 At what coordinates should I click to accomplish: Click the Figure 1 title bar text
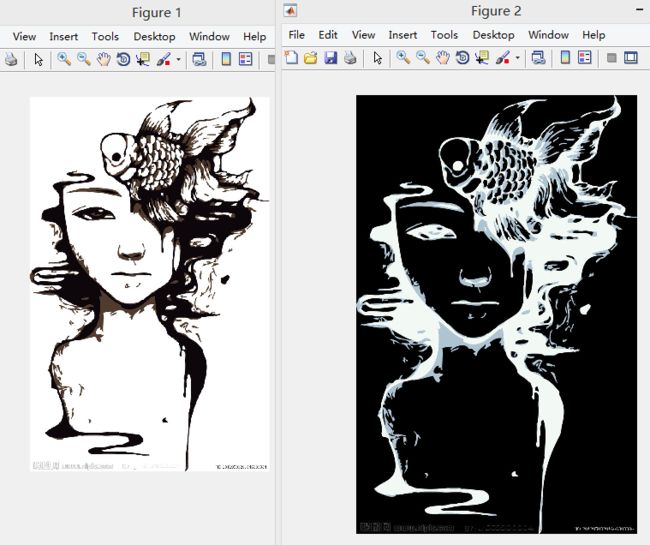(x=157, y=13)
